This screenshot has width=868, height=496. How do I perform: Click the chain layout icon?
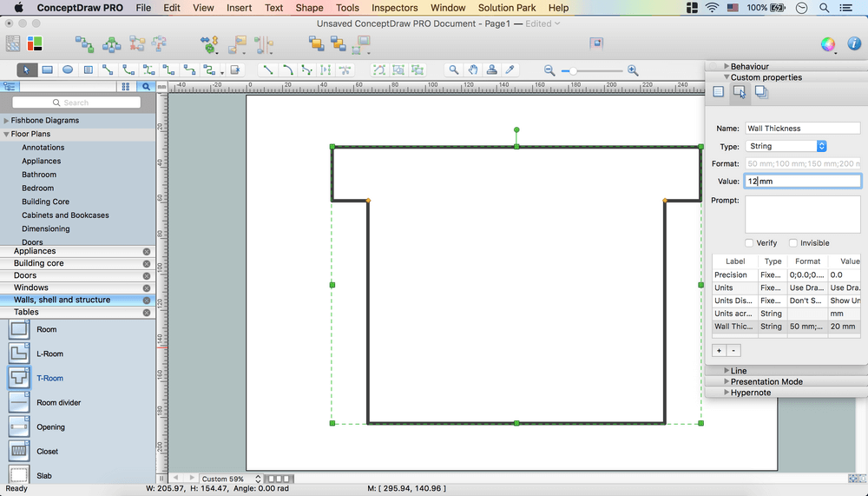click(x=85, y=43)
